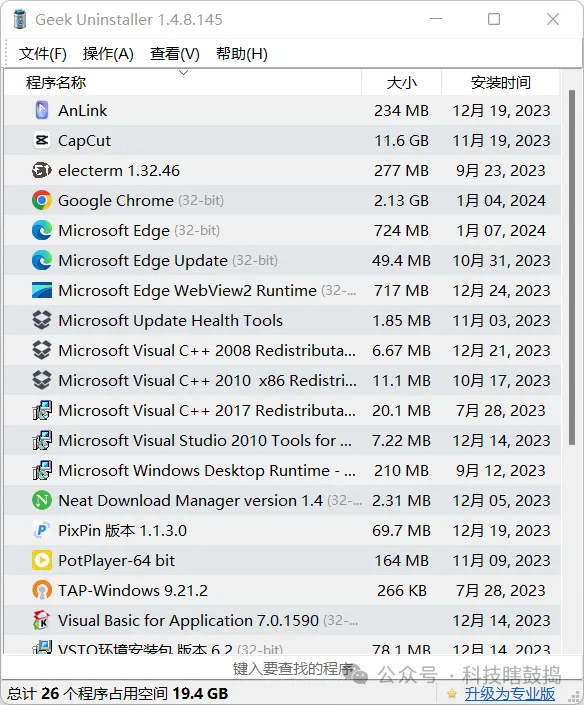Open the 文件(F) menu

(x=43, y=54)
